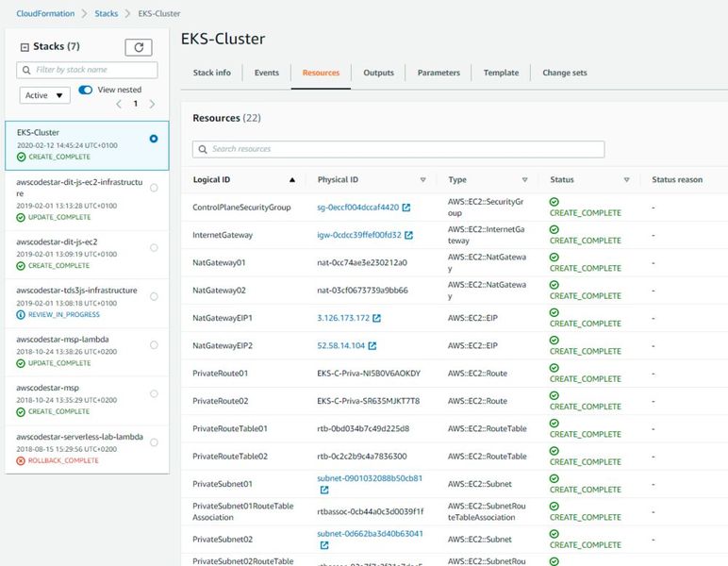Image resolution: width=728 pixels, height=566 pixels.
Task: Switch to the Events tab
Action: point(267,73)
